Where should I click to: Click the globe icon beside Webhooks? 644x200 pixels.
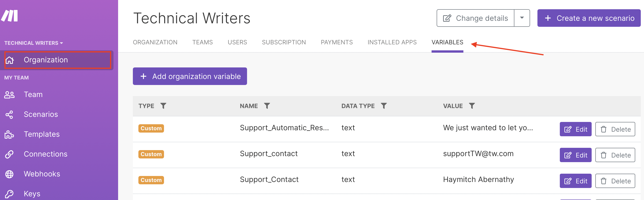click(9, 174)
